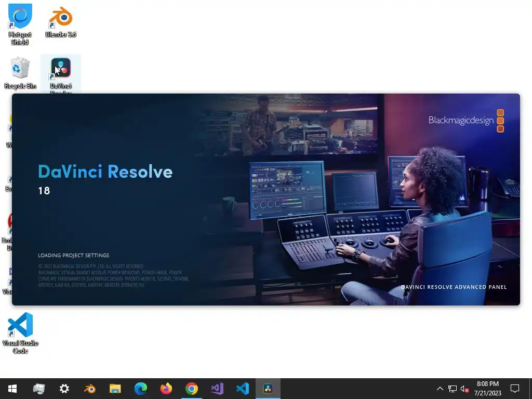The image size is (532, 399).
Task: Select the DaVinci Resolve desktop shortcut
Action: (61, 74)
